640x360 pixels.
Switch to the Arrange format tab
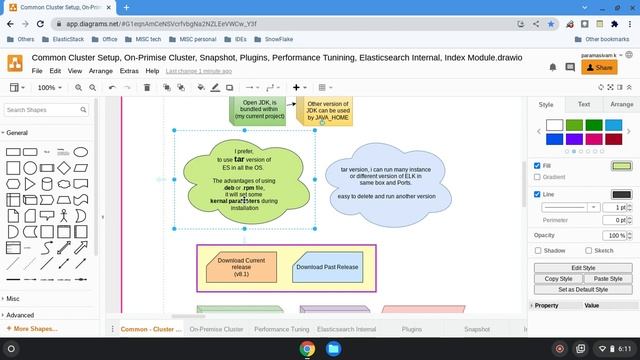pos(621,104)
